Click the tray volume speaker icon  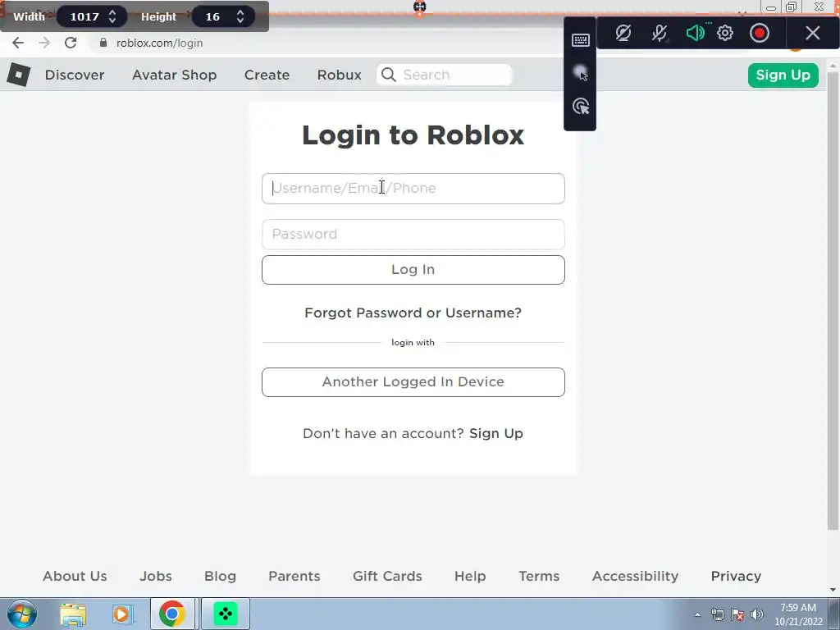coord(757,614)
